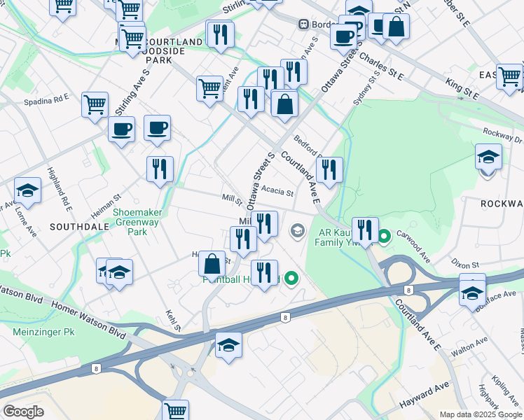
Task: Open the restaurant marker above Heiman St
Action: (x=160, y=169)
